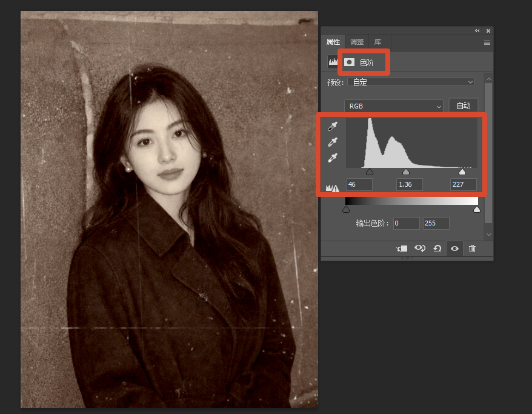Screen dimensions: 532x414
Task: Switch to the 库 tab
Action: point(377,42)
